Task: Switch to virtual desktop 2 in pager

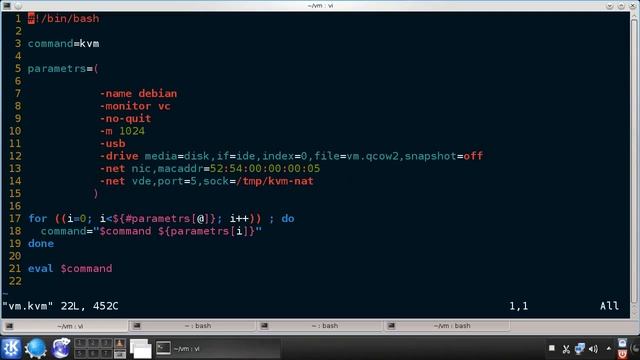Action: (93, 343)
